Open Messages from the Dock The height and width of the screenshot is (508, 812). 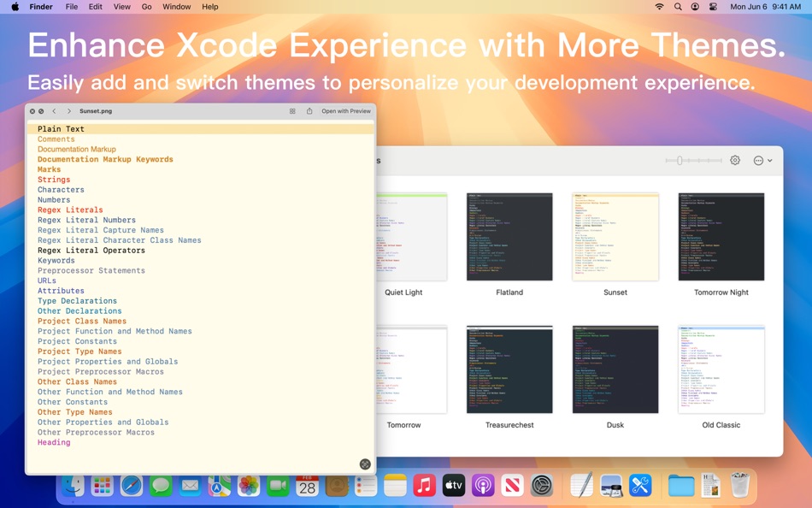coord(161,486)
